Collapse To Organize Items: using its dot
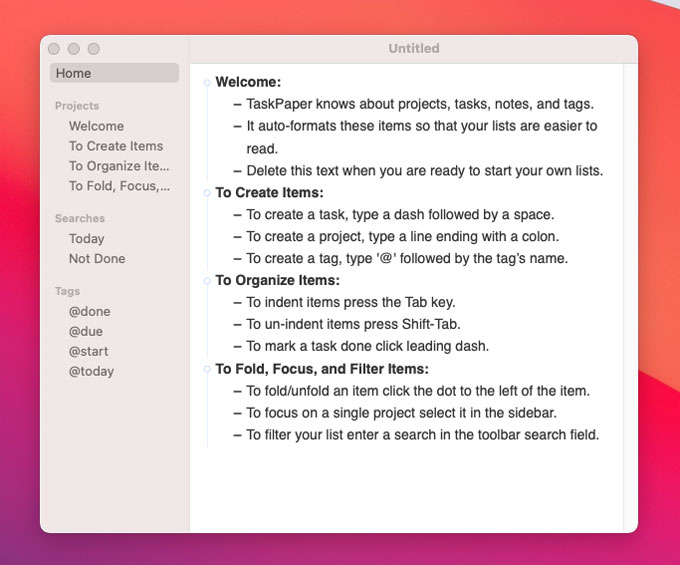The height and width of the screenshot is (565, 680). pyautogui.click(x=207, y=281)
